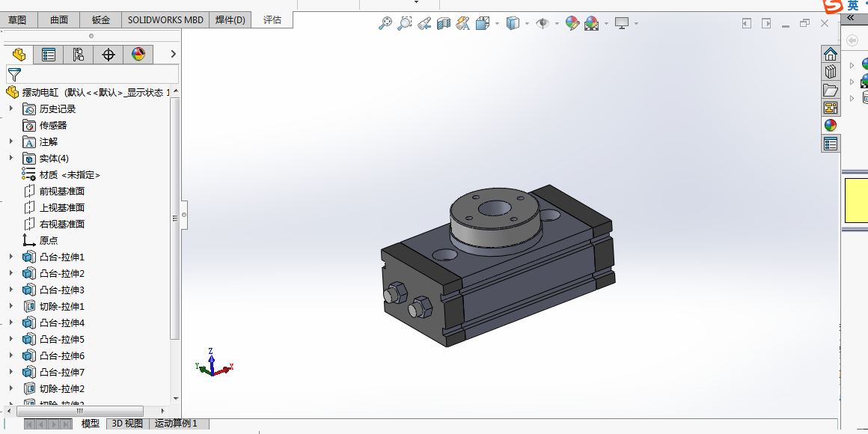Expand the 实体(4) folder
This screenshot has width=868, height=434.
coord(11,159)
